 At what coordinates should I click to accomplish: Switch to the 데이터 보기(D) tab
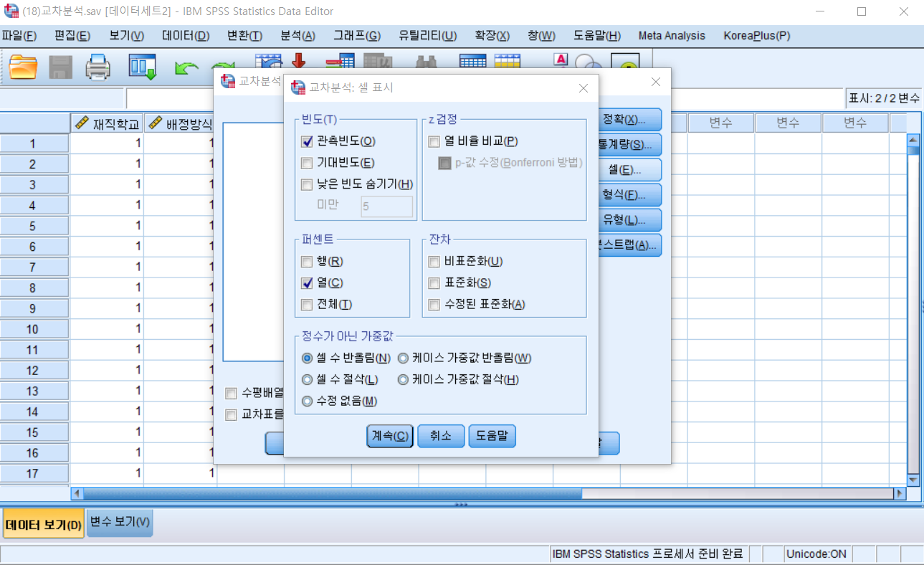point(44,525)
